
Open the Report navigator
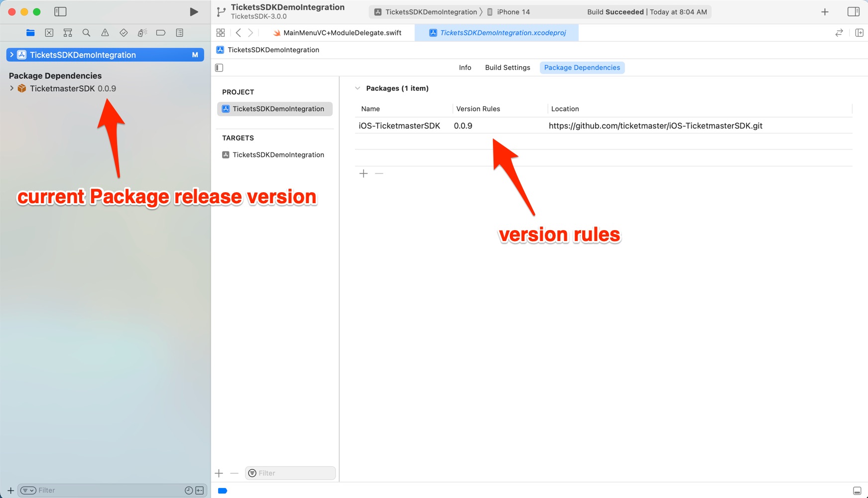click(180, 33)
